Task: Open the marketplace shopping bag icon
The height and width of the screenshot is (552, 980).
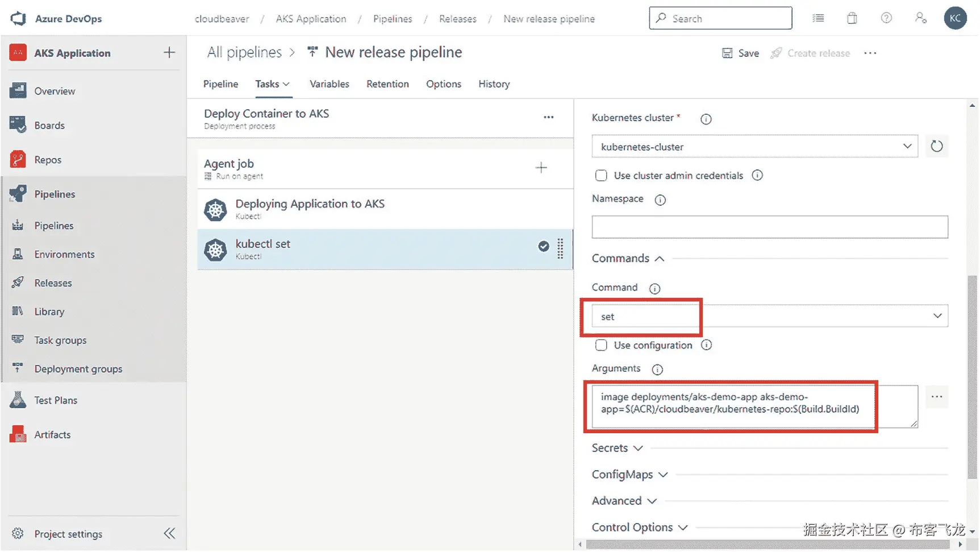Action: tap(852, 18)
